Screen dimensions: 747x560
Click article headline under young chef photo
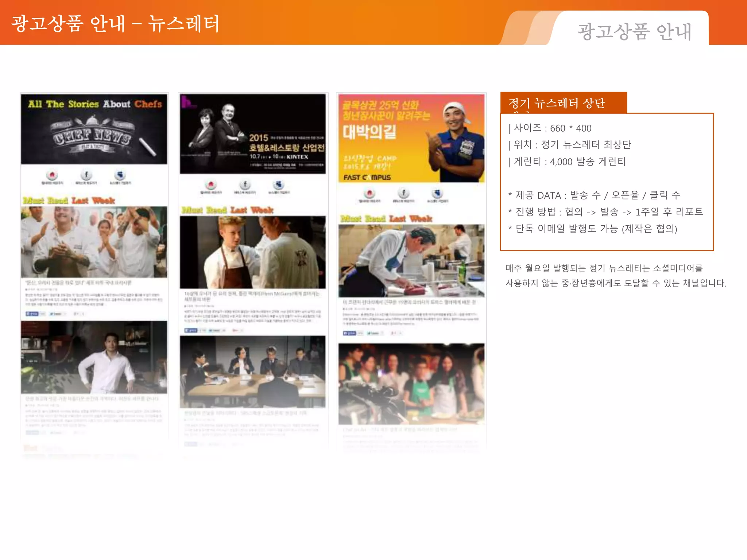252,296
